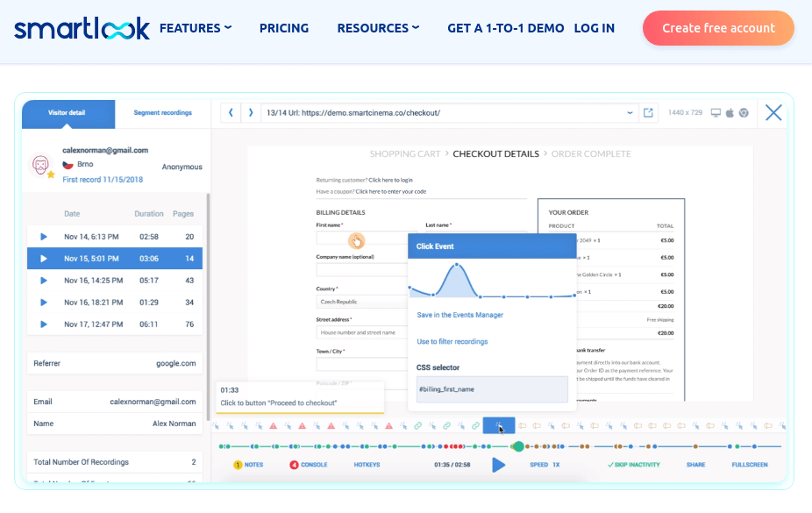The image size is (812, 513).
Task: Click the Click Event popup header
Action: click(x=492, y=246)
